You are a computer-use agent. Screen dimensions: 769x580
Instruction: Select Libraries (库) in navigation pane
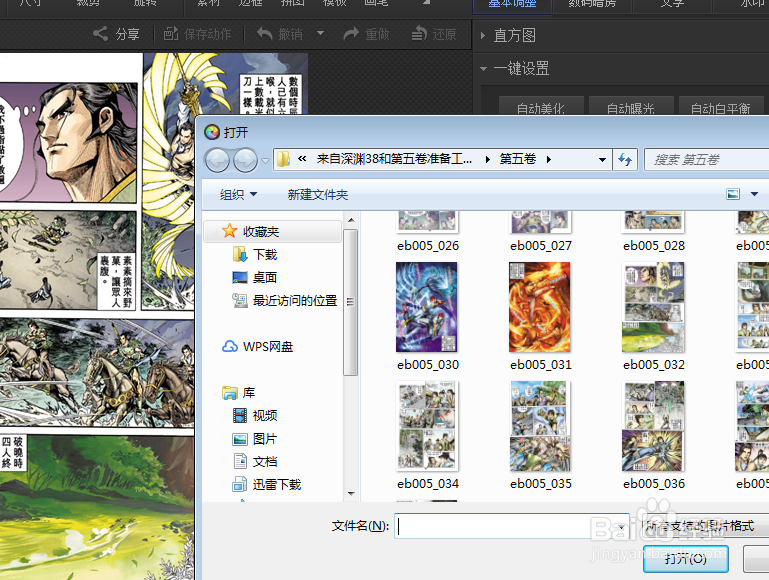click(249, 393)
